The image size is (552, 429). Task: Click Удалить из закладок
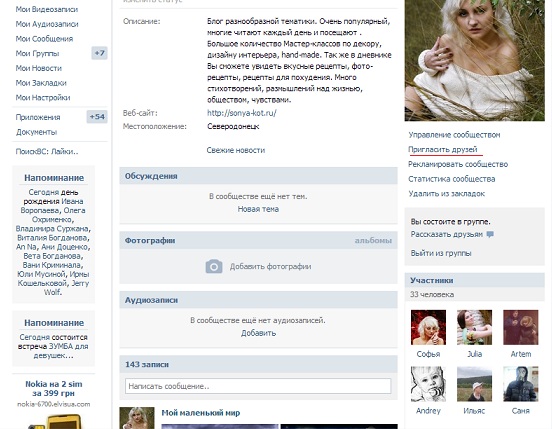click(447, 194)
